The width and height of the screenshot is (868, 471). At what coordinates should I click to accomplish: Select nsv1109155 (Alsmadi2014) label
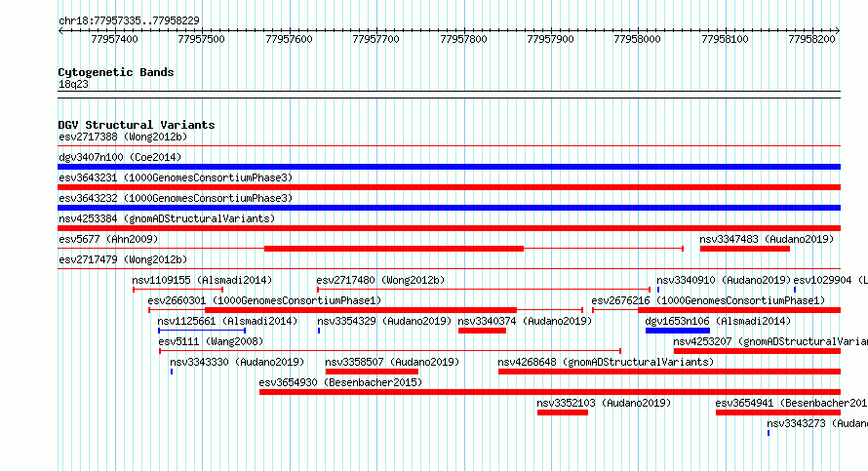pos(202,280)
